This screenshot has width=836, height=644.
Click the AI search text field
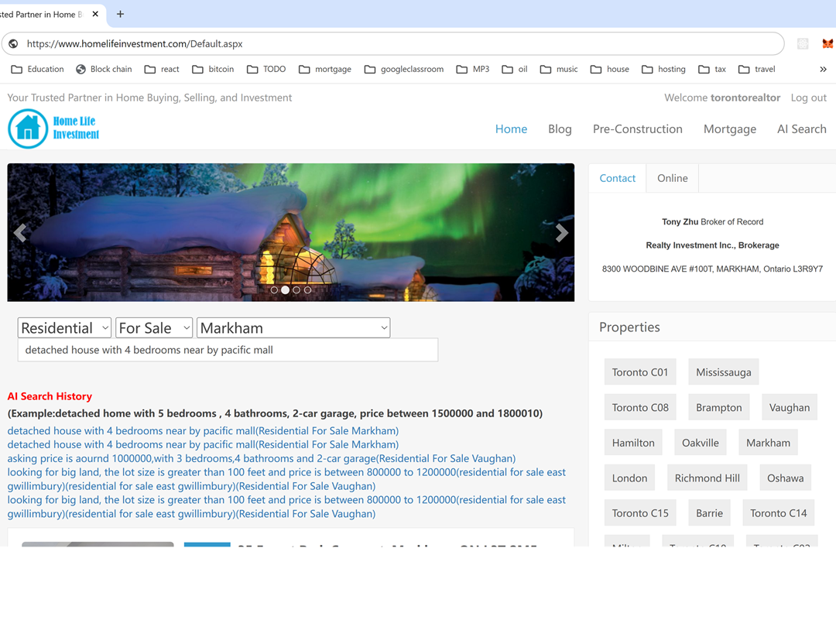[x=228, y=350]
